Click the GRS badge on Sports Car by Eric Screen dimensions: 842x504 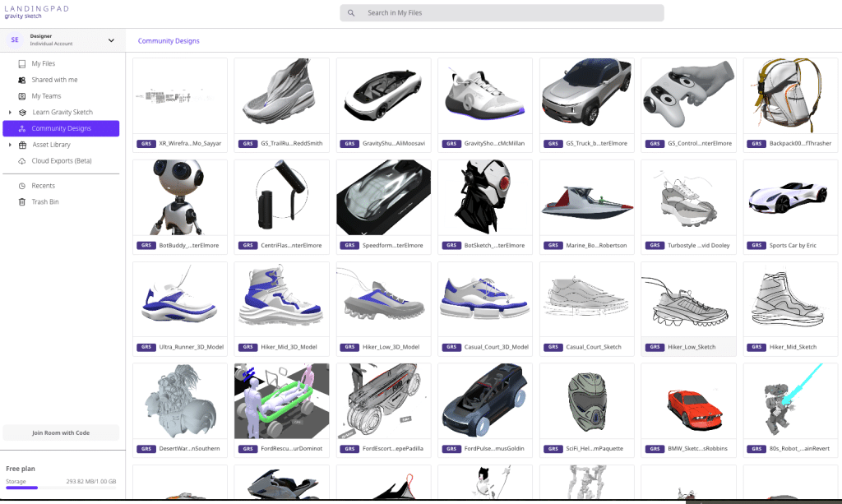click(756, 245)
